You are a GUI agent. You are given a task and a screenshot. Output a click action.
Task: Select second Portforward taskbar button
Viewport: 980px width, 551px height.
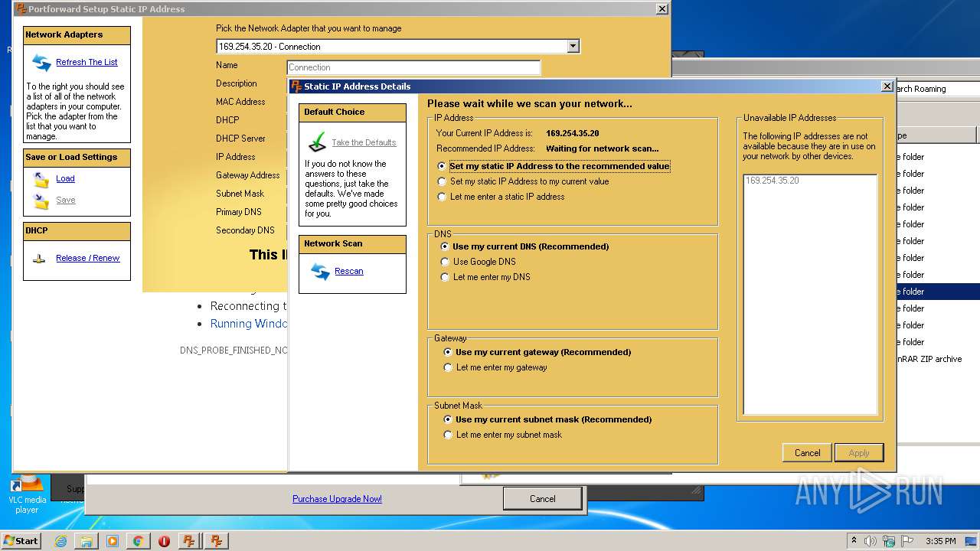tap(217, 541)
